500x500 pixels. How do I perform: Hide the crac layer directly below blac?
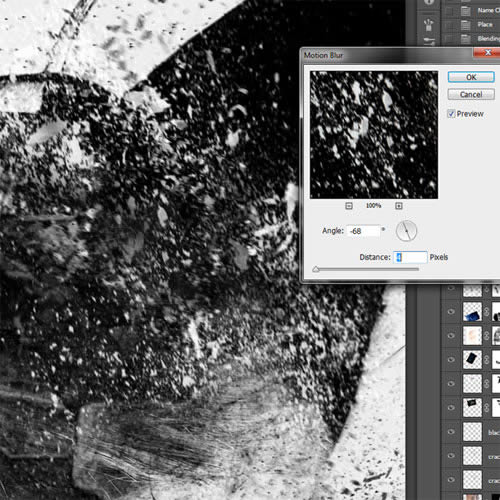pyautogui.click(x=451, y=456)
